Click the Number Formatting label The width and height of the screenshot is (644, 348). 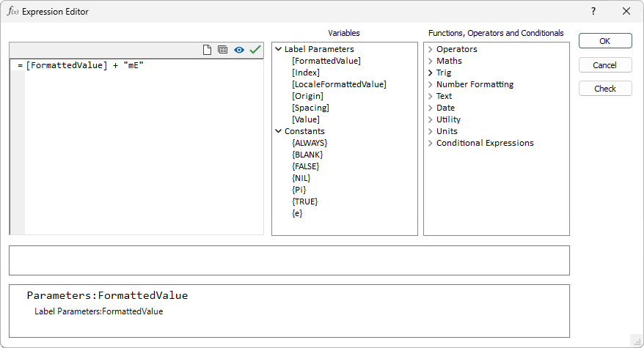tap(475, 84)
